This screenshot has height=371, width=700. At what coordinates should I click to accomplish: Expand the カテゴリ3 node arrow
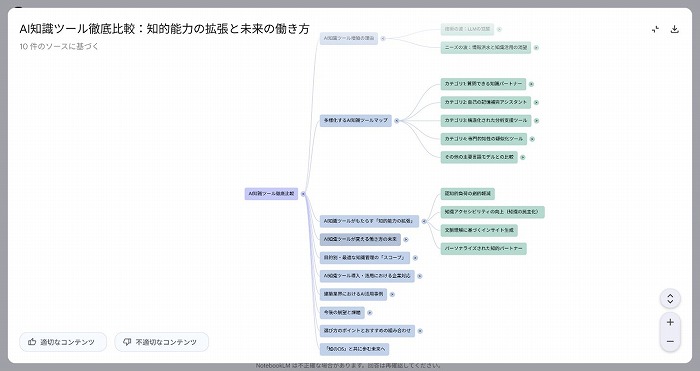coord(536,121)
